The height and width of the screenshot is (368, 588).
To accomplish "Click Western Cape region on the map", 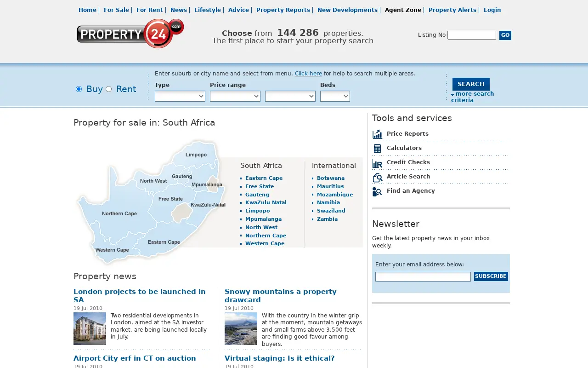I will tap(112, 250).
